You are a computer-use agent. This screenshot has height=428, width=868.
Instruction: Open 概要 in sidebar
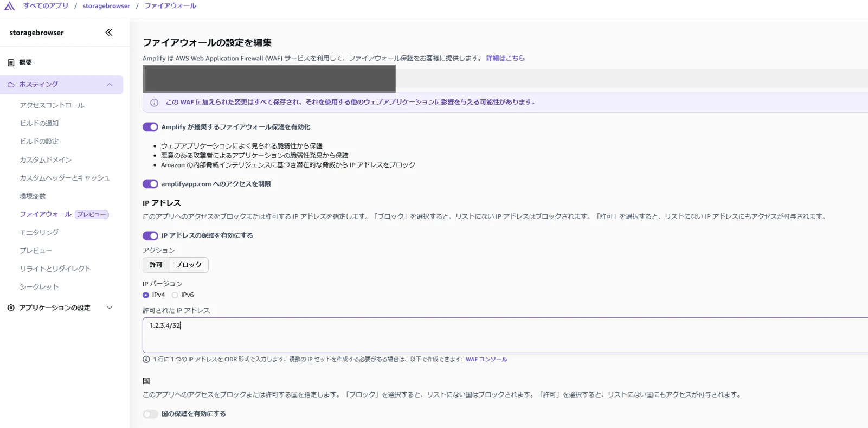tap(25, 62)
